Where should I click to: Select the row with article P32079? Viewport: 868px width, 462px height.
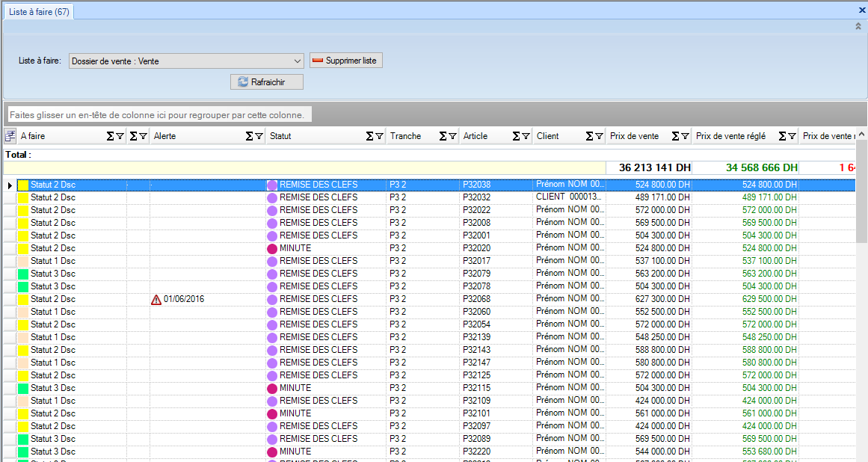point(476,274)
